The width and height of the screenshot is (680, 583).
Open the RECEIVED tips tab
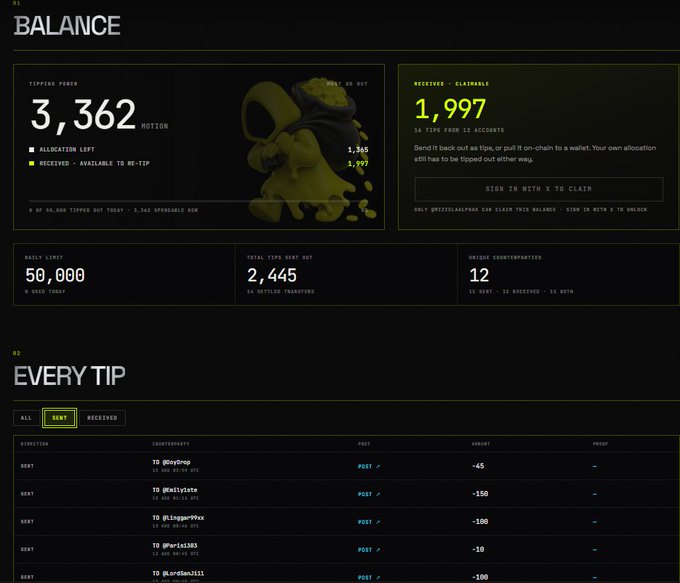[x=102, y=418]
